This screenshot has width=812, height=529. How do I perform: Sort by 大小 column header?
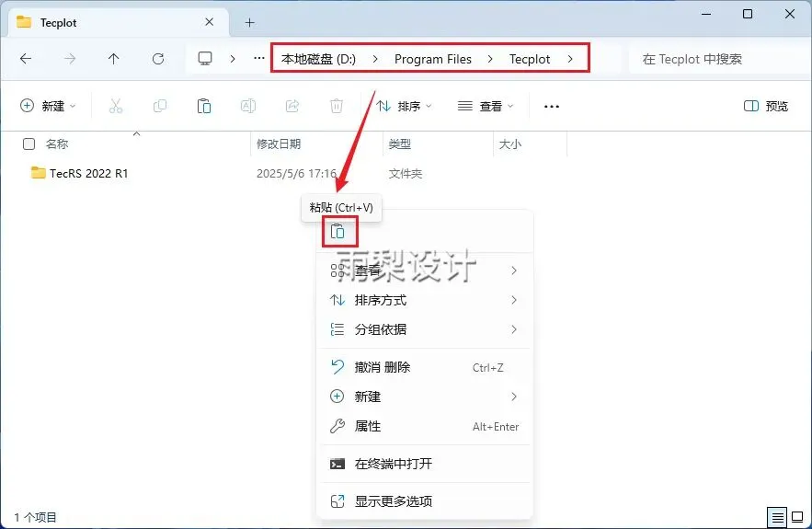click(509, 144)
